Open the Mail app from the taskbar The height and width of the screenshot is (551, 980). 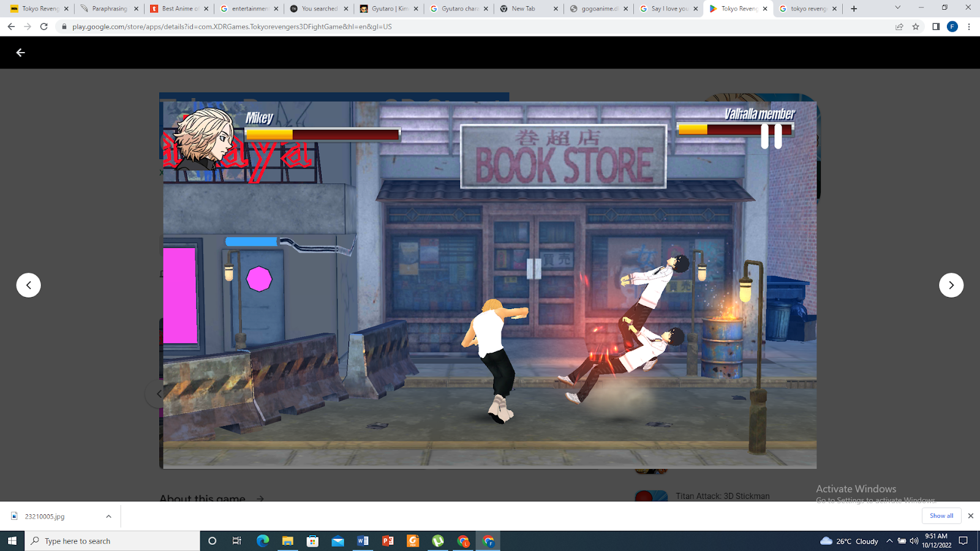pos(337,541)
